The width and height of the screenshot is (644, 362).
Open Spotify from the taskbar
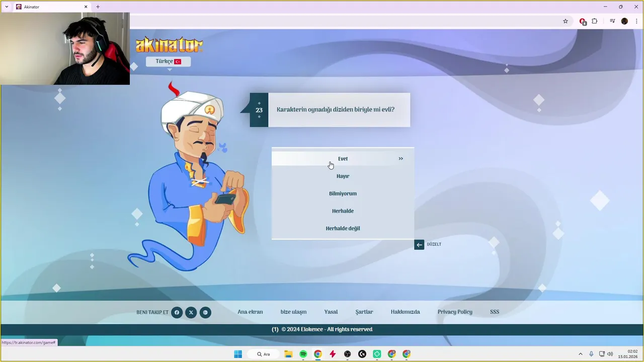click(303, 354)
